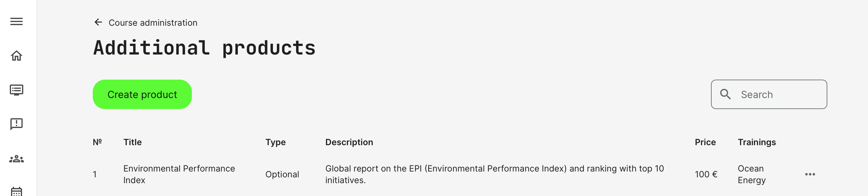Open the feedback sidebar icon
The image size is (868, 196).
coord(17,124)
